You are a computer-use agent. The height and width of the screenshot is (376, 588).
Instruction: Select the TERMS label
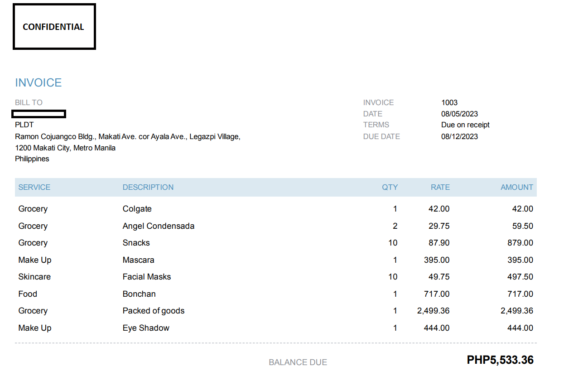coord(376,125)
